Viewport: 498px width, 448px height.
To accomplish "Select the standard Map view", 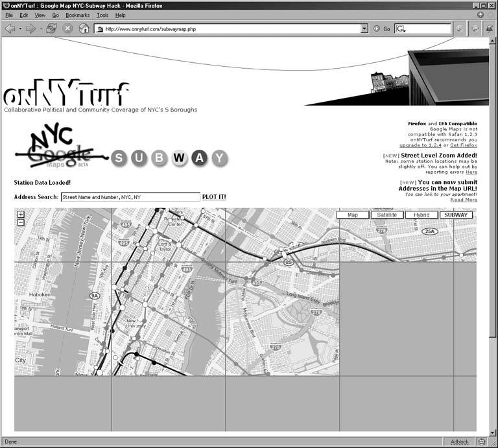I will (x=353, y=215).
